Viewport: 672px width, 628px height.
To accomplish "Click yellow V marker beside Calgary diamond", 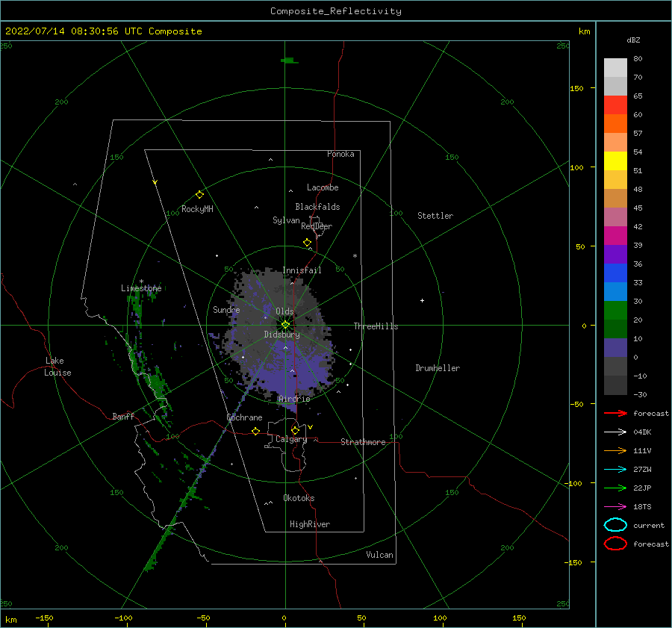I will coord(311,427).
